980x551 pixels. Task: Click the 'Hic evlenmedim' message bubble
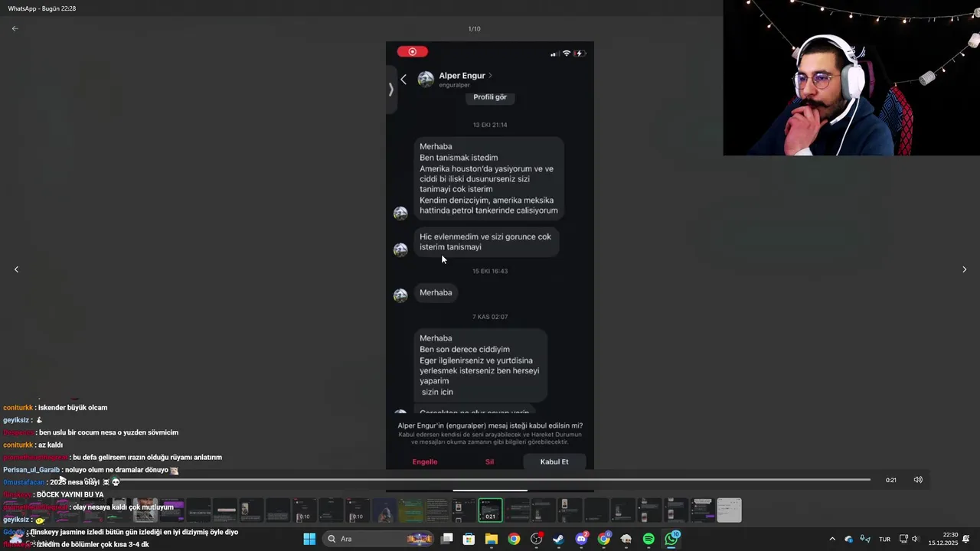pyautogui.click(x=487, y=242)
